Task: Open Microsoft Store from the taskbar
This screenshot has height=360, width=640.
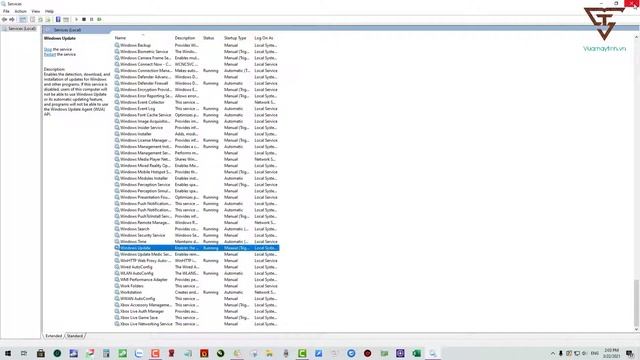Action: [x=41, y=353]
